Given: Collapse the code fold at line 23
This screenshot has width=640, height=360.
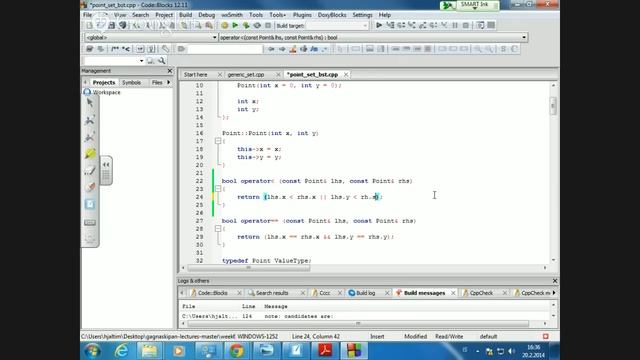Looking at the screenshot, I should click(218, 189).
